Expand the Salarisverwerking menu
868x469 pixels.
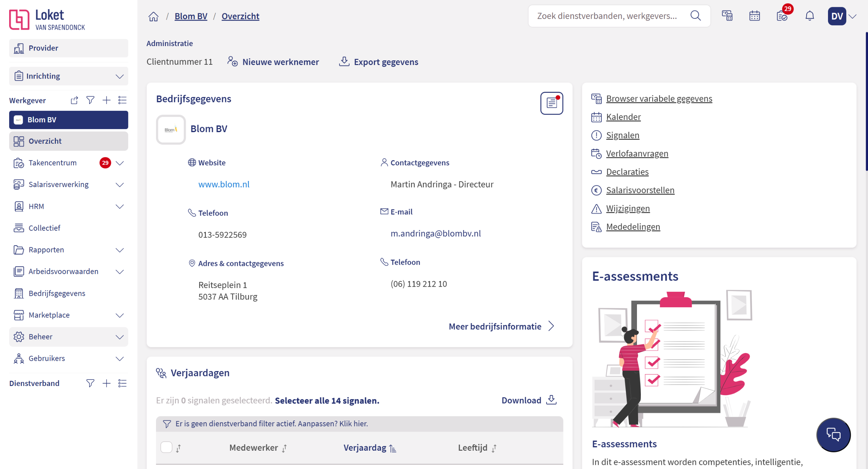119,185
